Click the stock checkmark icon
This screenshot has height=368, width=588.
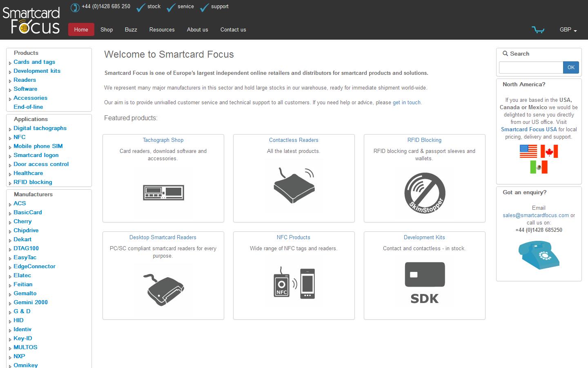pyautogui.click(x=140, y=7)
